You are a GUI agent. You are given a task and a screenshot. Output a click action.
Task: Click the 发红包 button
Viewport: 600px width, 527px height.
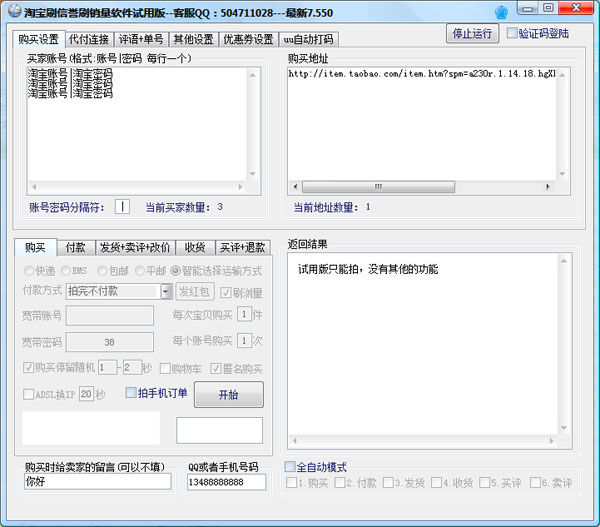[x=195, y=292]
